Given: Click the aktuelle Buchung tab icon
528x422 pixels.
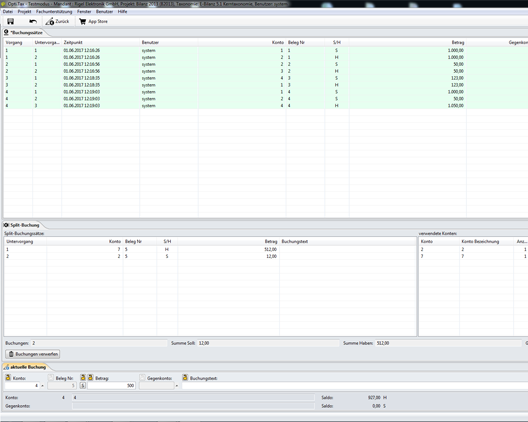Looking at the screenshot, I should click(6, 367).
